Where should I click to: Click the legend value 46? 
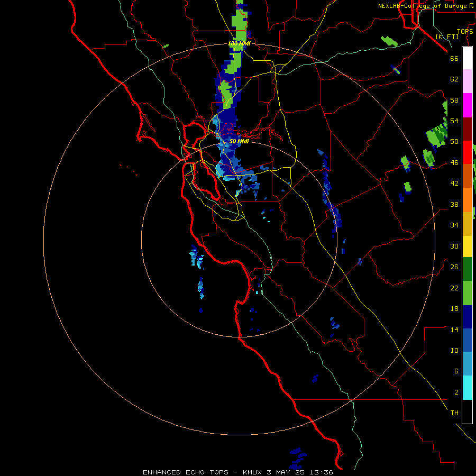tap(454, 163)
